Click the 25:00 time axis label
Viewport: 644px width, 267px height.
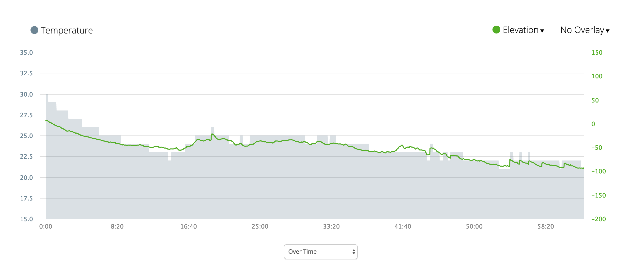coord(260,226)
